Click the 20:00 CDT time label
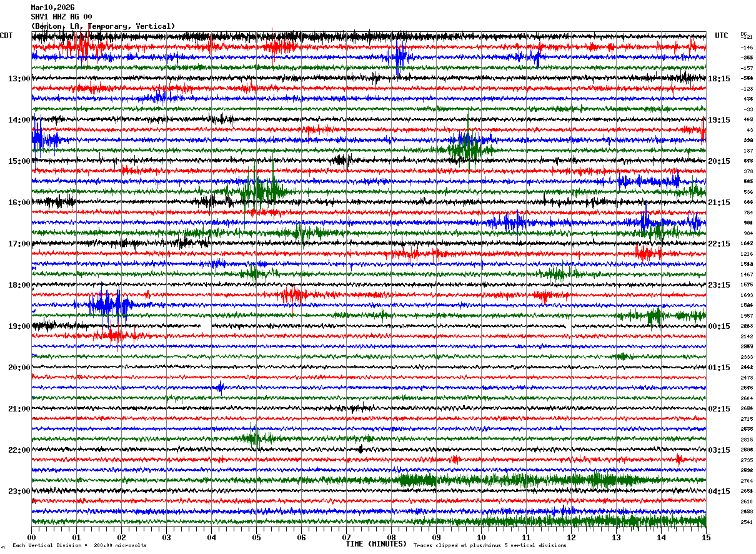This screenshot has width=756, height=554. 19,368
